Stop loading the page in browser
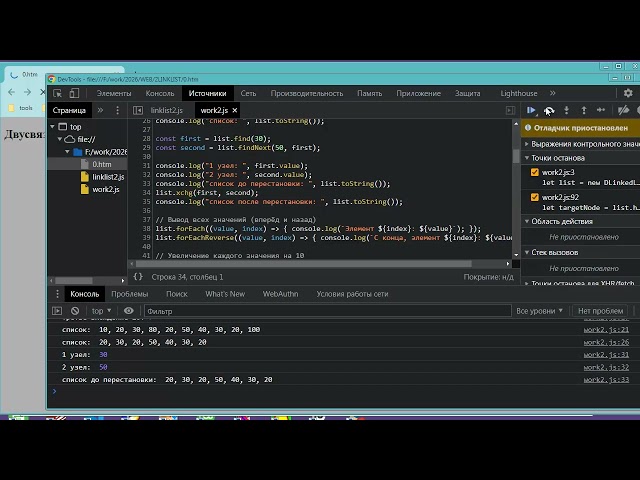Image resolution: width=640 pixels, height=480 pixels. tap(42, 92)
